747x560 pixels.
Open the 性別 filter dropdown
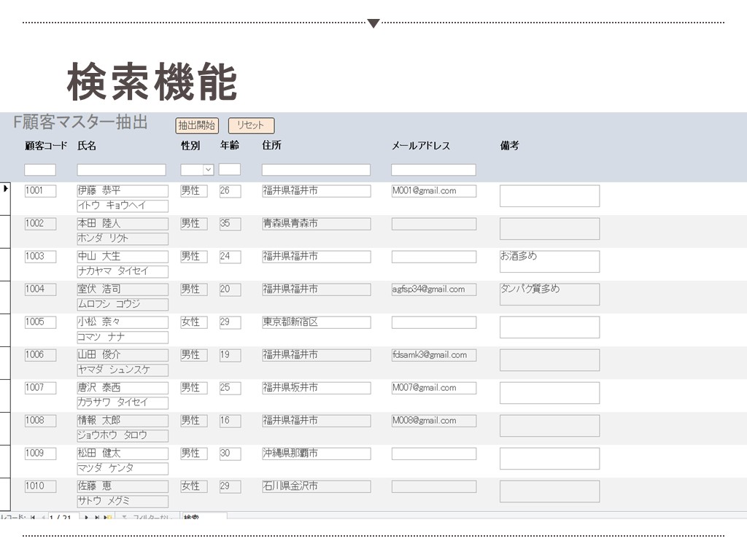tap(208, 170)
